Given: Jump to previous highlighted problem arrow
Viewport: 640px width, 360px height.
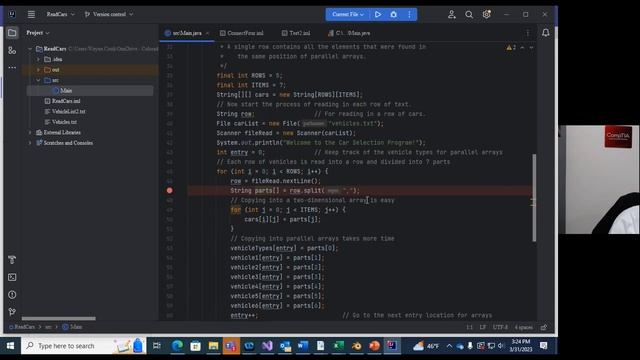Looking at the screenshot, I should pos(522,48).
